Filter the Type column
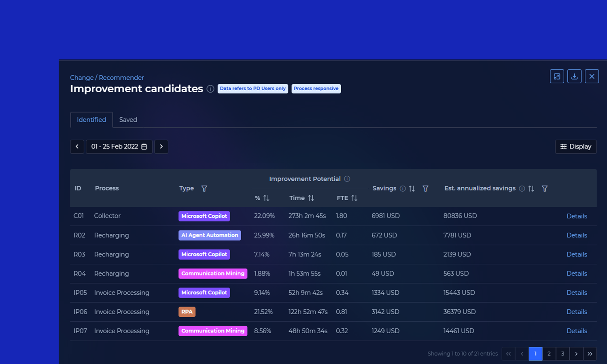This screenshot has width=607, height=364. tap(204, 188)
